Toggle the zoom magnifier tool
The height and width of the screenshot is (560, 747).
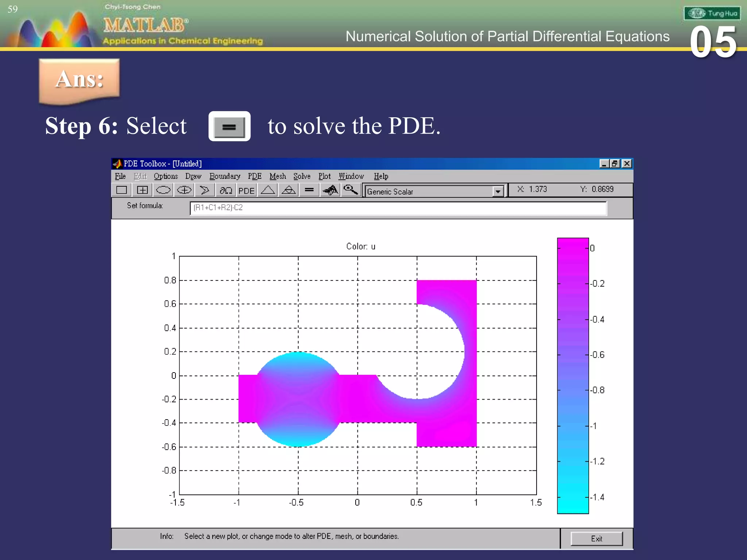point(351,190)
